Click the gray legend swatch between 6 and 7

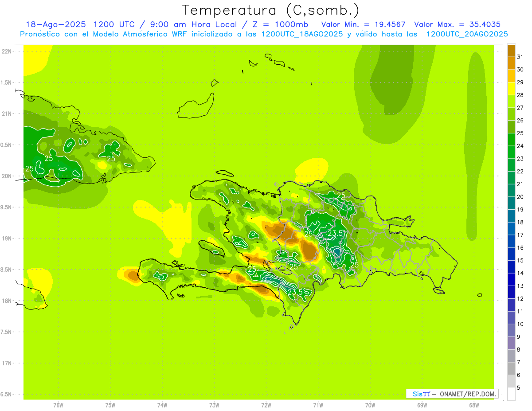511,368
